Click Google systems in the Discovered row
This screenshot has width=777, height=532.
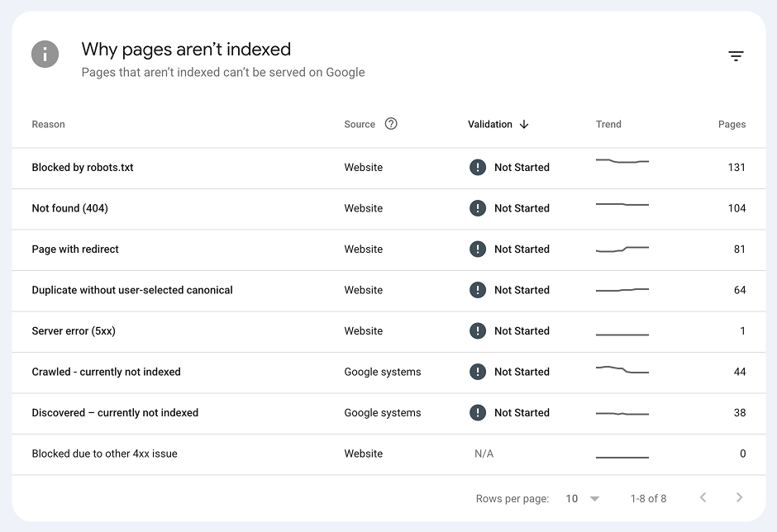point(383,412)
